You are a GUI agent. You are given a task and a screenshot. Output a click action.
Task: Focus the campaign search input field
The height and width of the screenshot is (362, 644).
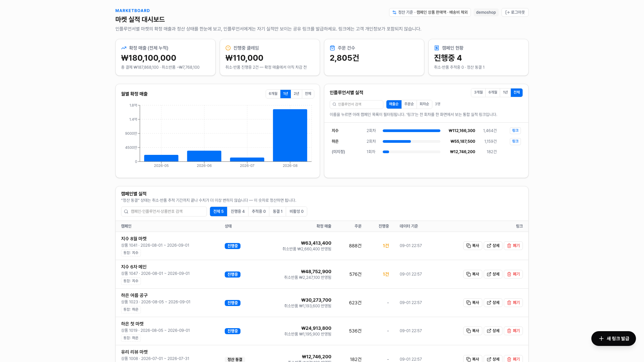pyautogui.click(x=164, y=212)
